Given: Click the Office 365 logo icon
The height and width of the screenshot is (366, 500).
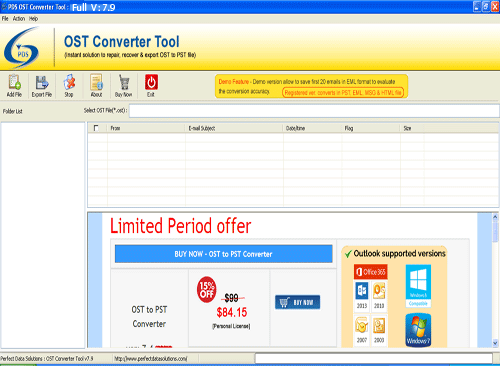Looking at the screenshot, I should [x=370, y=272].
